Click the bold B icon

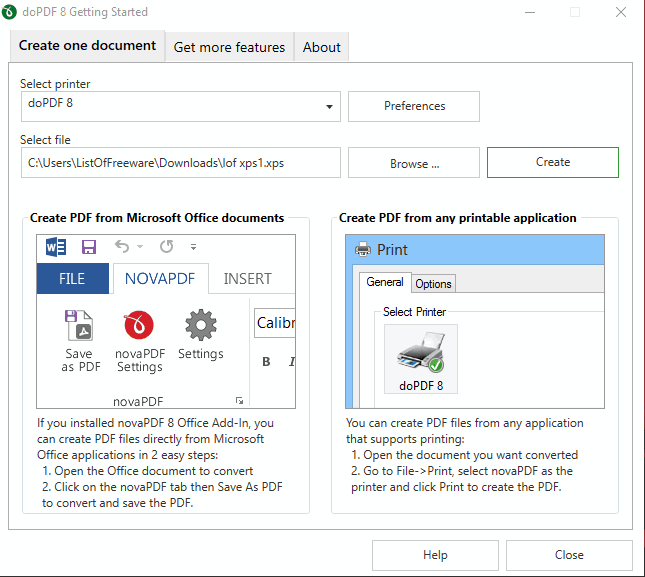click(266, 361)
